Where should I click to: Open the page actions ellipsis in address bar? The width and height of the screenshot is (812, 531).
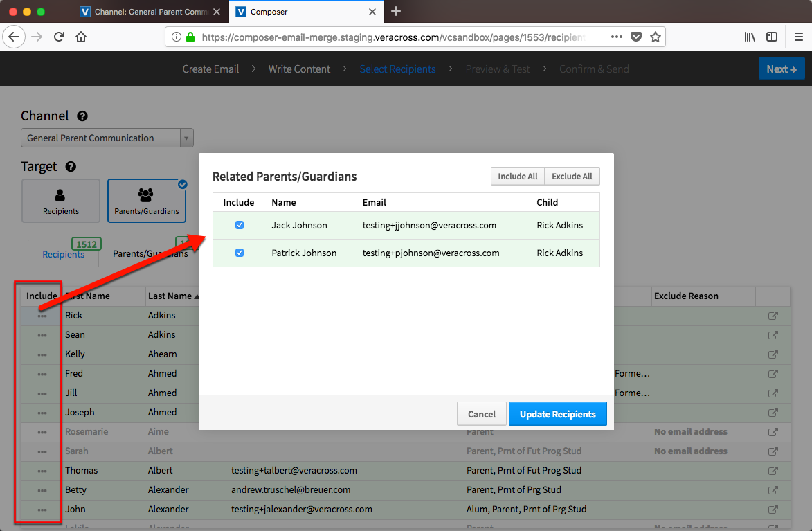tap(615, 36)
